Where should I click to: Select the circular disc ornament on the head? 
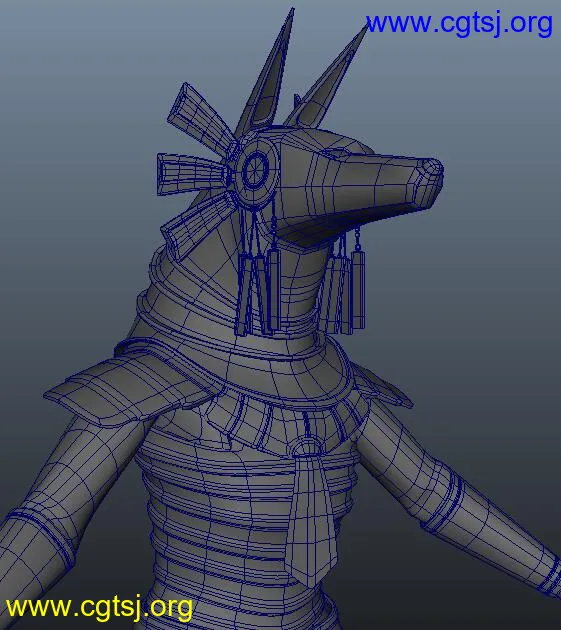[x=256, y=170]
